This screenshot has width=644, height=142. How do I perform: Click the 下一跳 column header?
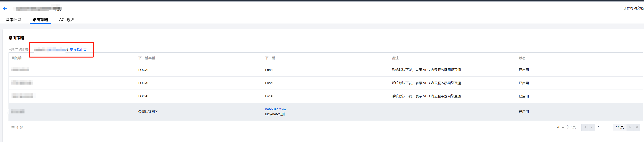click(270, 58)
